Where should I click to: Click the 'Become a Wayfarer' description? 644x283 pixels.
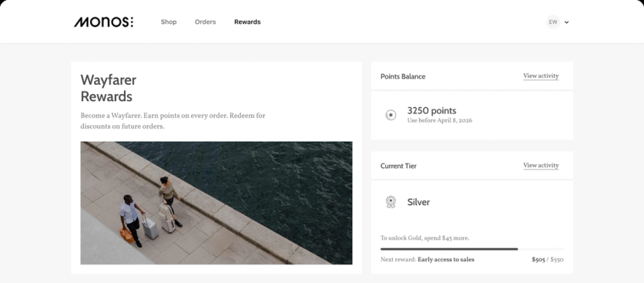tap(173, 121)
